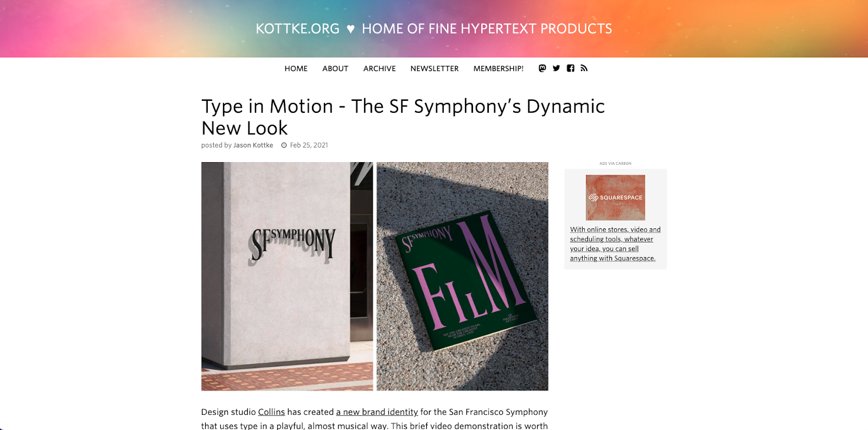Open the Twitter bird icon
The width and height of the screenshot is (868, 430).
click(556, 68)
